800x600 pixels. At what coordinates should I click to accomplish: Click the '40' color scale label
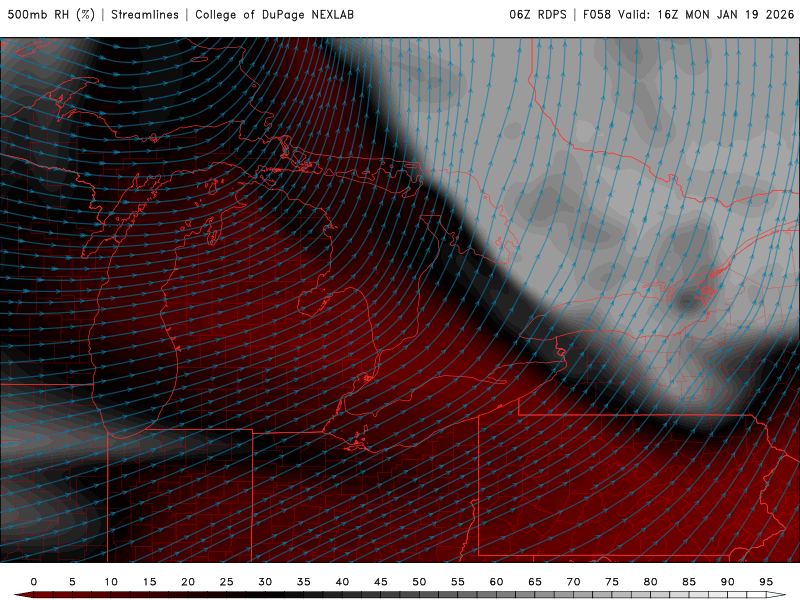point(342,582)
